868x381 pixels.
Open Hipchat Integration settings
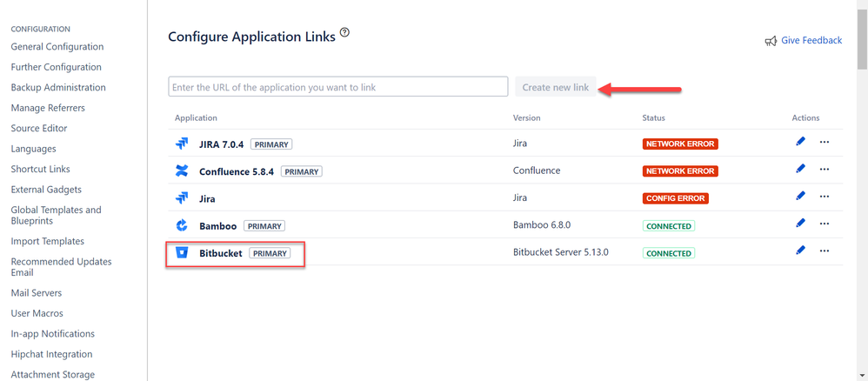(51, 354)
